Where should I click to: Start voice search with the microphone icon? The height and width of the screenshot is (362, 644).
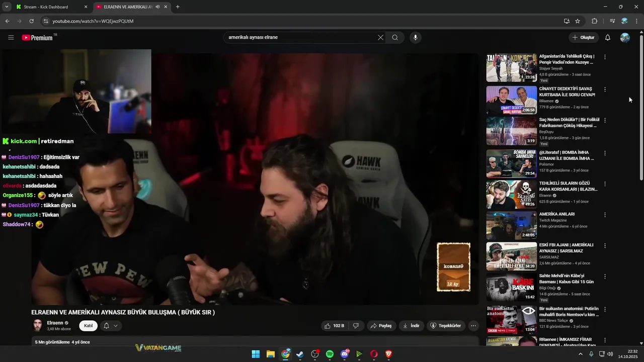415,37
